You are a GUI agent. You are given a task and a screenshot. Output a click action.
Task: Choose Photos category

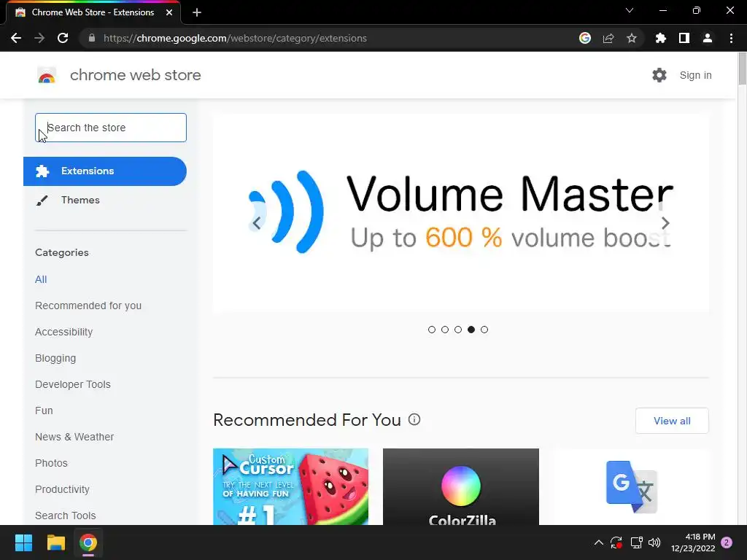(52, 463)
